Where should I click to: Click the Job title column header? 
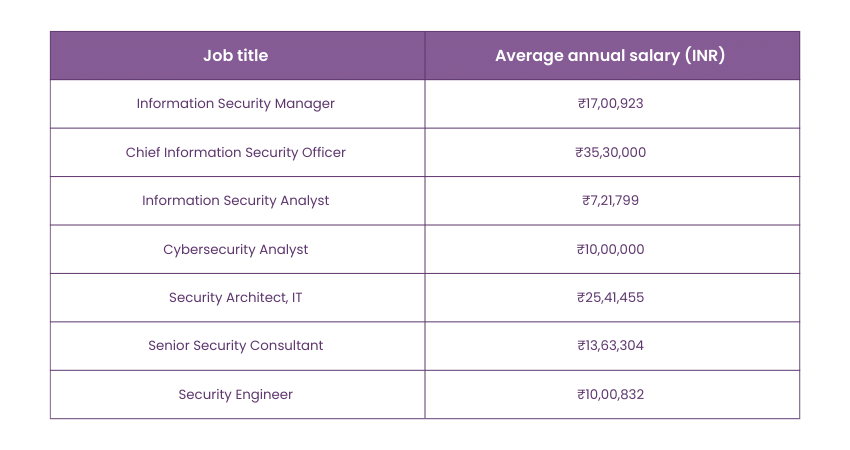pos(236,56)
